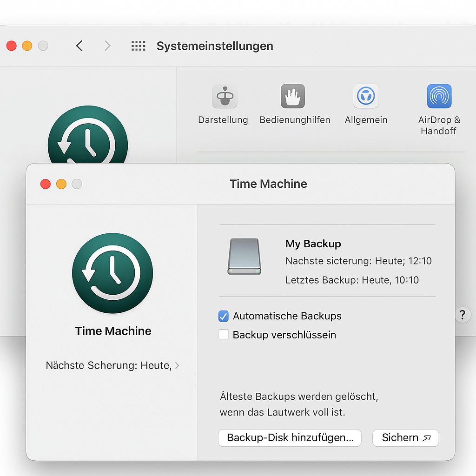Show all preferences grid in Systemeinstellungen
The image size is (476, 476).
138,46
